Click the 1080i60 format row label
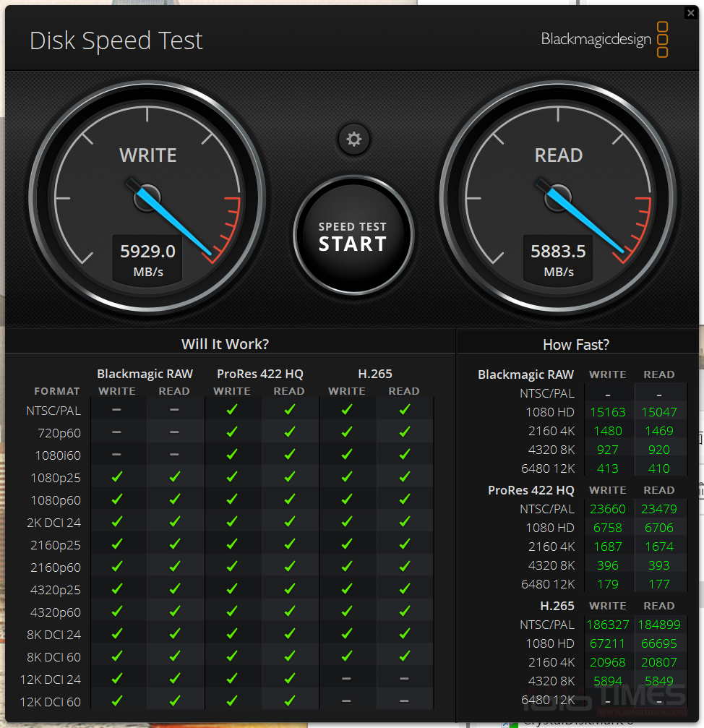704x728 pixels. (58, 455)
